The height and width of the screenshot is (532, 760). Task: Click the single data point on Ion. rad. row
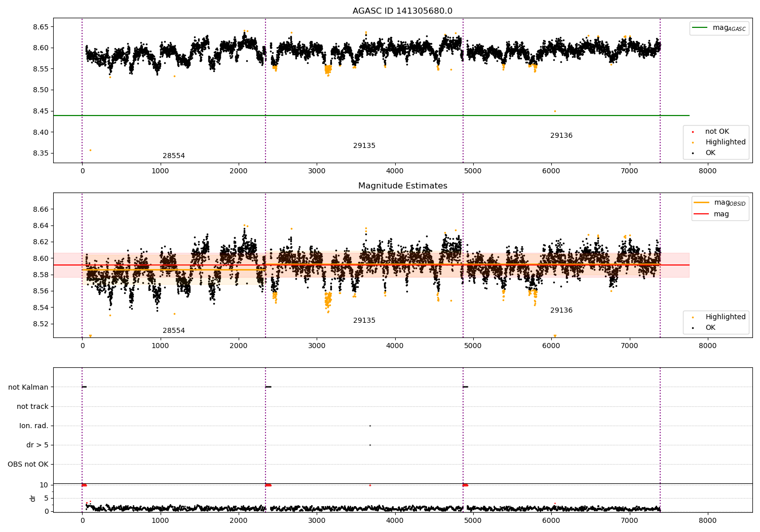(x=370, y=426)
